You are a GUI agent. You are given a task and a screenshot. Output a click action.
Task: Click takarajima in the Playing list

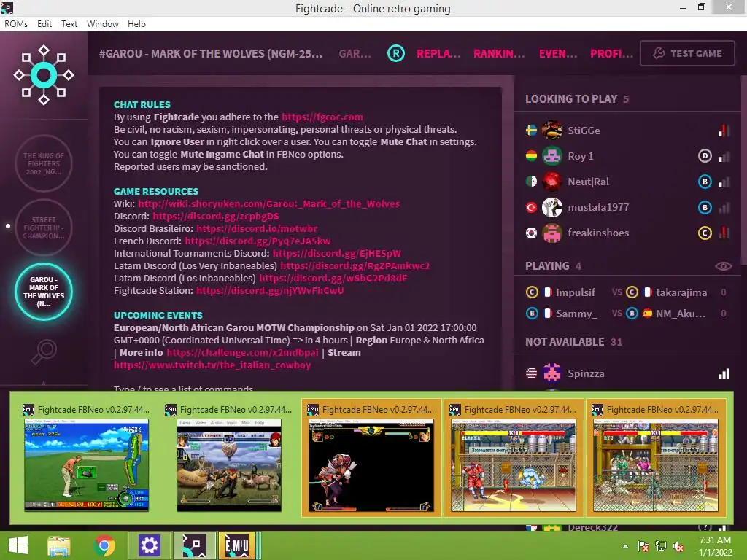(681, 292)
